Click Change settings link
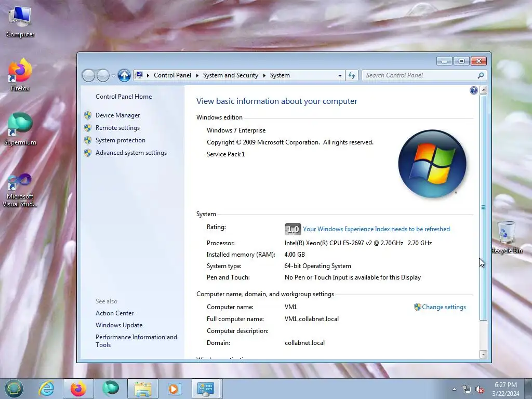532x399 pixels. click(x=444, y=307)
